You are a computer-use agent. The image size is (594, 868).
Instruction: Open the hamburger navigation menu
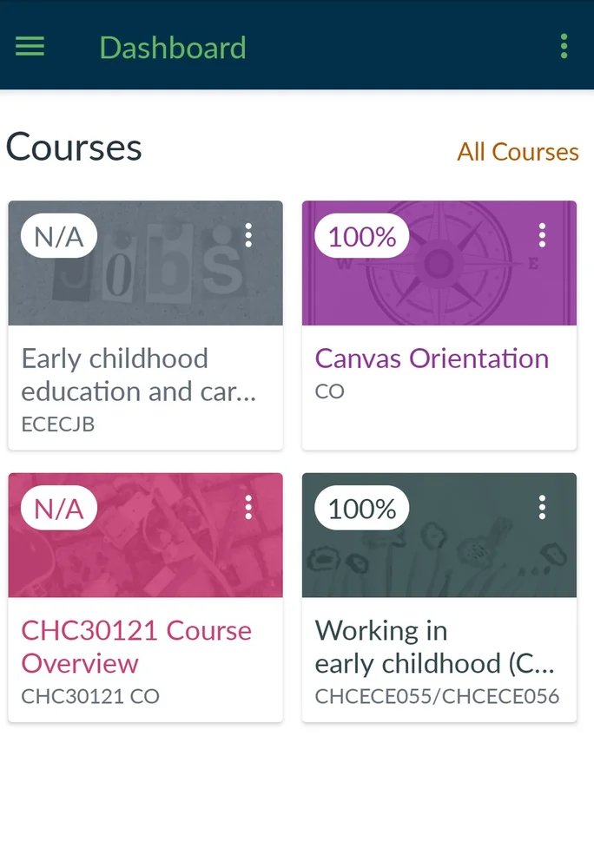coord(30,46)
